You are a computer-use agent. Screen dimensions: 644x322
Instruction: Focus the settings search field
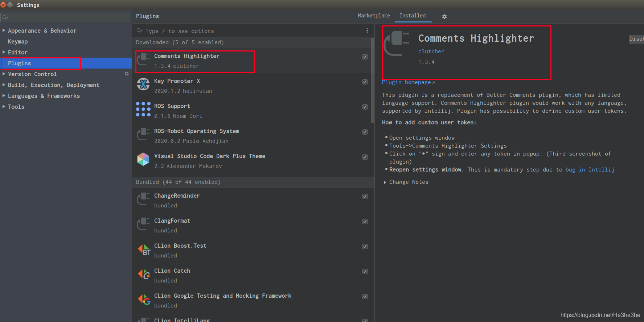click(x=65, y=17)
